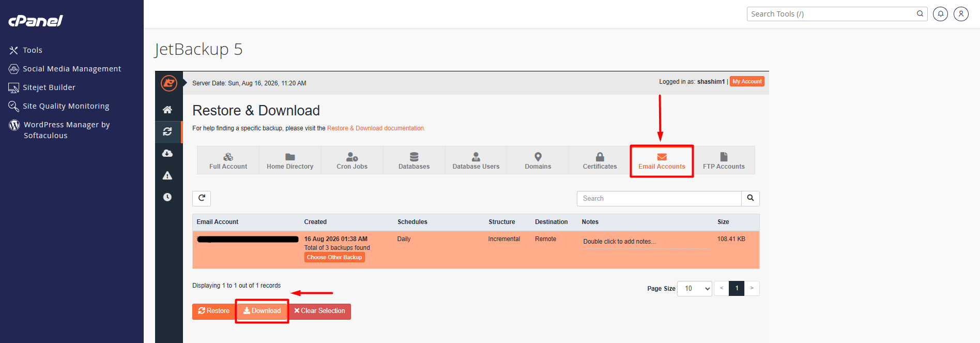The height and width of the screenshot is (343, 980).
Task: Go to previous page arrow
Action: pyautogui.click(x=722, y=289)
